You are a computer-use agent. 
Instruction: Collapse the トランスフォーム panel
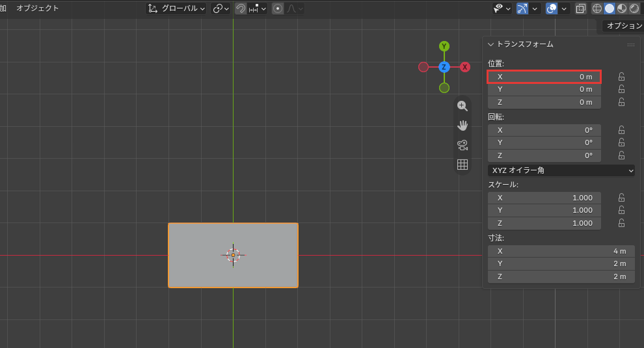coord(490,44)
